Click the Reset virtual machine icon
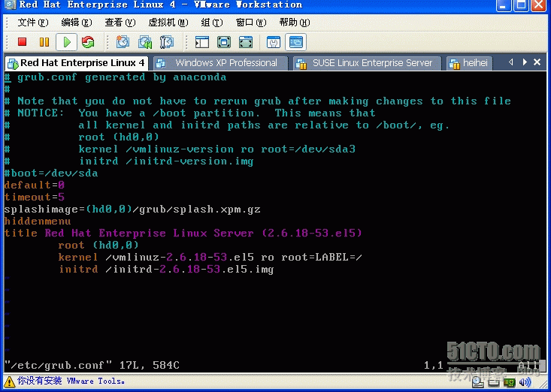This screenshot has width=551, height=392. [x=88, y=42]
